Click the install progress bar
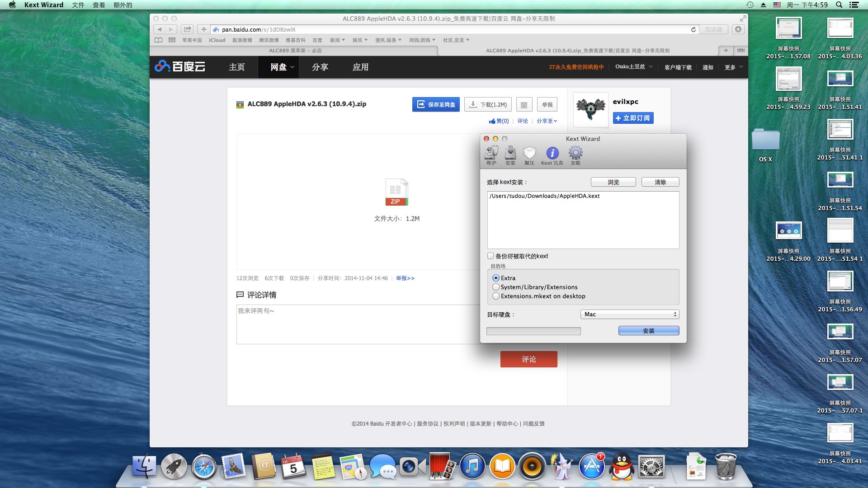Viewport: 868px width, 488px height. point(533,331)
